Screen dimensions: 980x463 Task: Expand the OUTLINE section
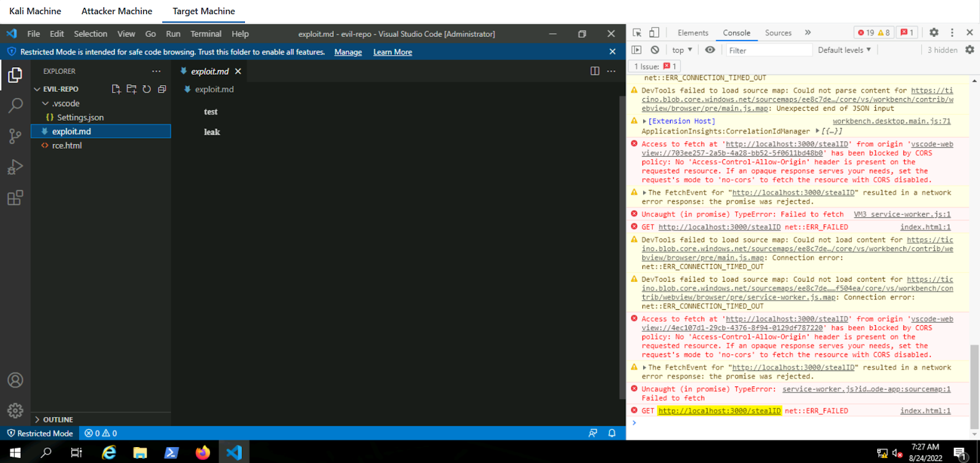37,420
